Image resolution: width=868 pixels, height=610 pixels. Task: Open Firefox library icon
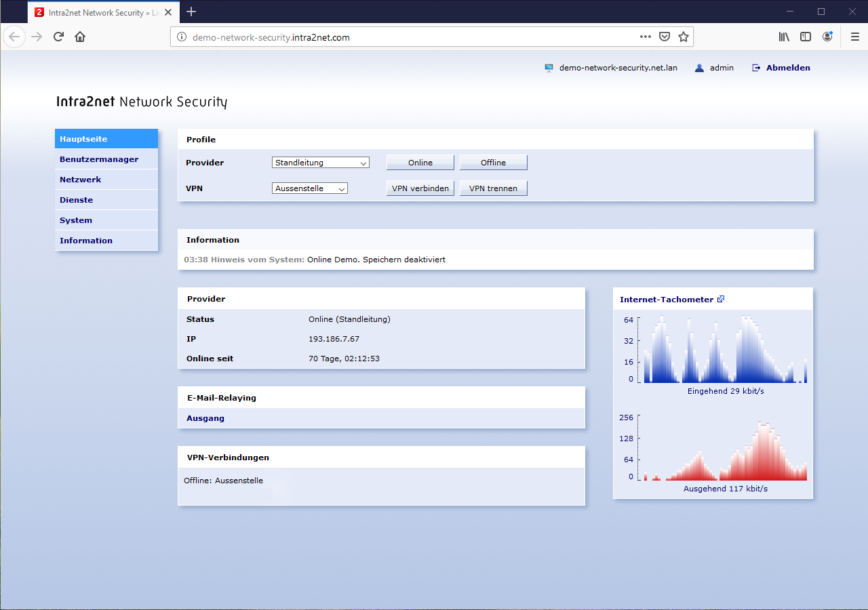[x=784, y=37]
